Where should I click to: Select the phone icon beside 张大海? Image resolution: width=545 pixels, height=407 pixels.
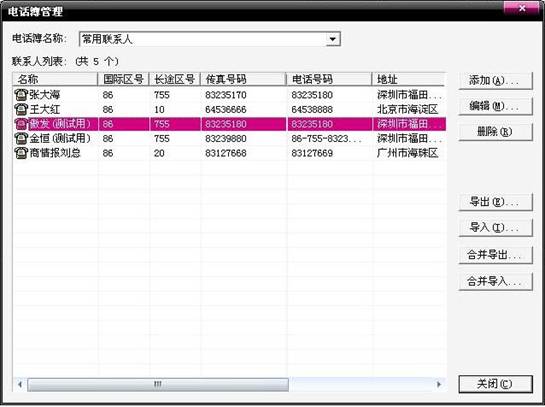[21, 95]
